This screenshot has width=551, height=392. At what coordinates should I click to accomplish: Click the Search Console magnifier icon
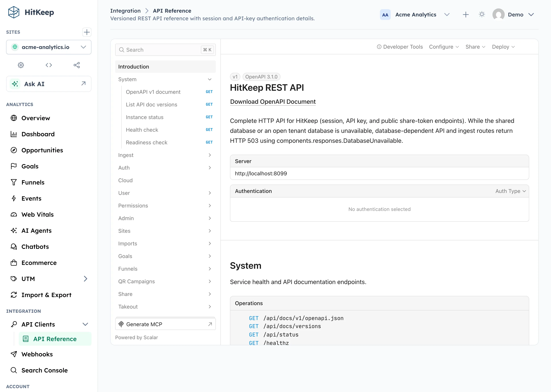14,370
